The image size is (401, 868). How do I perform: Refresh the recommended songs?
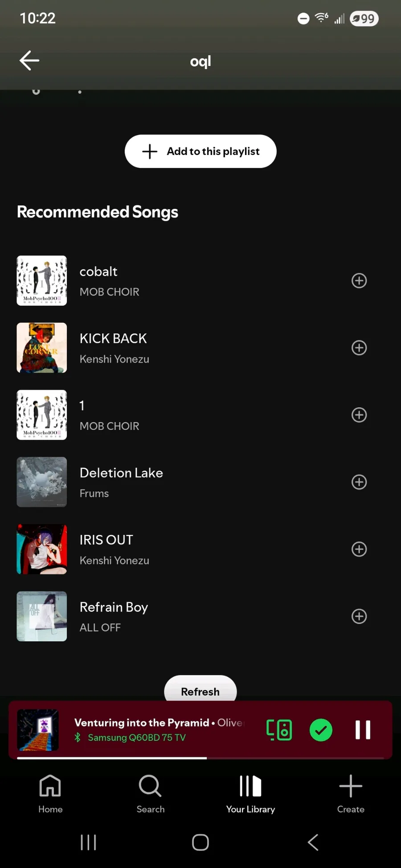200,690
